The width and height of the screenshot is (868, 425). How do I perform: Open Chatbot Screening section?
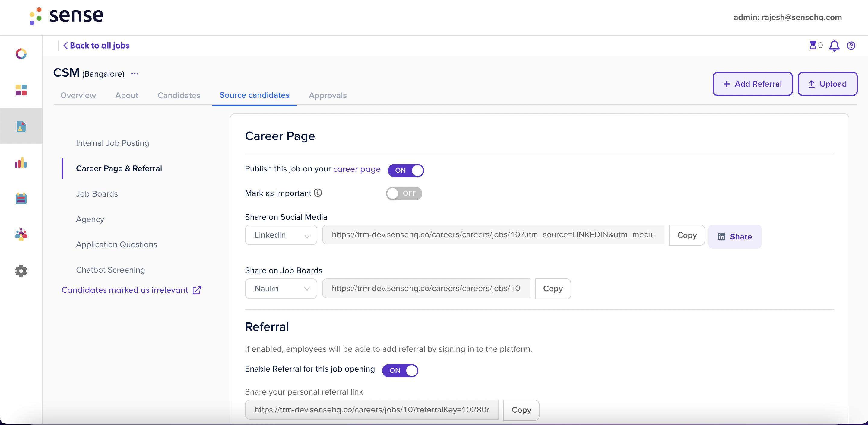pos(110,270)
